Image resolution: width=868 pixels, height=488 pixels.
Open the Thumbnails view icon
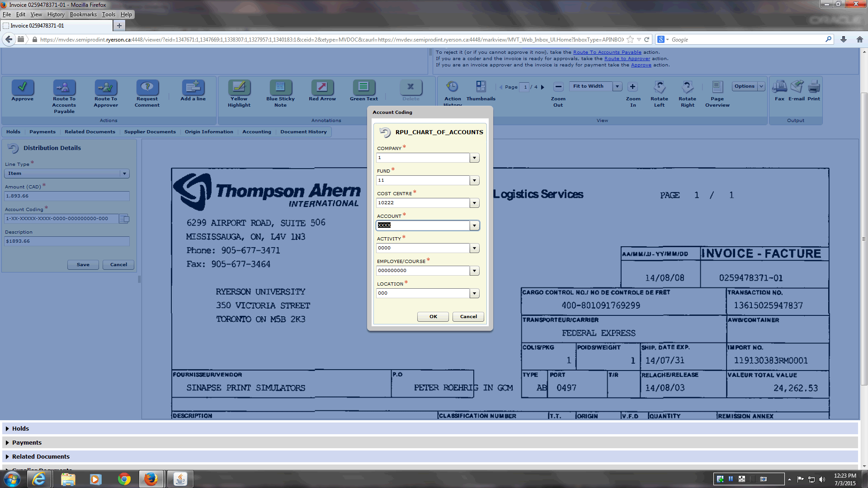[481, 87]
